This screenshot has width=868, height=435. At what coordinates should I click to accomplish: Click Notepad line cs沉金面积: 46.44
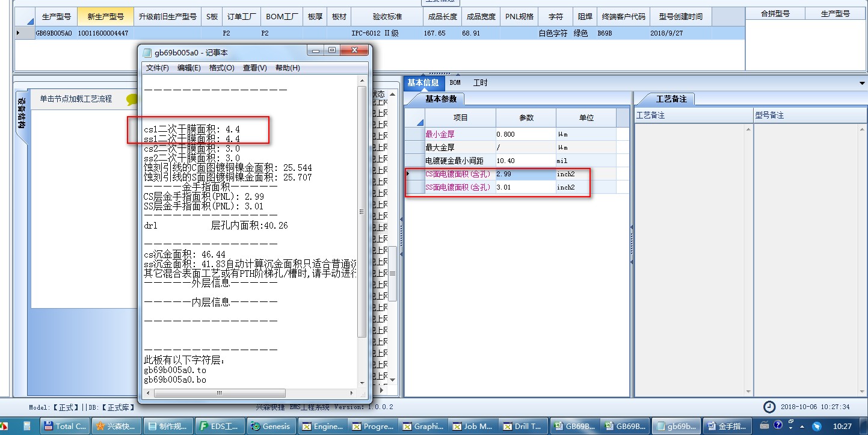point(185,255)
